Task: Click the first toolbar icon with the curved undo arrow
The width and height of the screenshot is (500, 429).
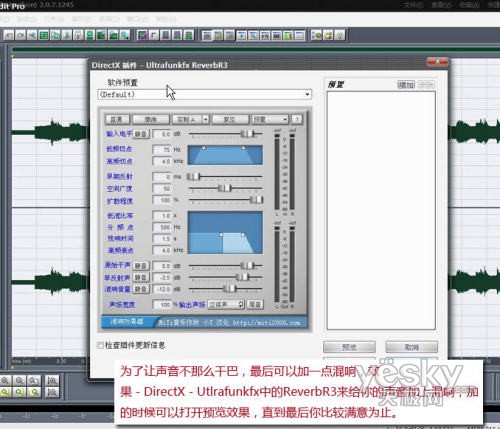Action: pos(9,35)
